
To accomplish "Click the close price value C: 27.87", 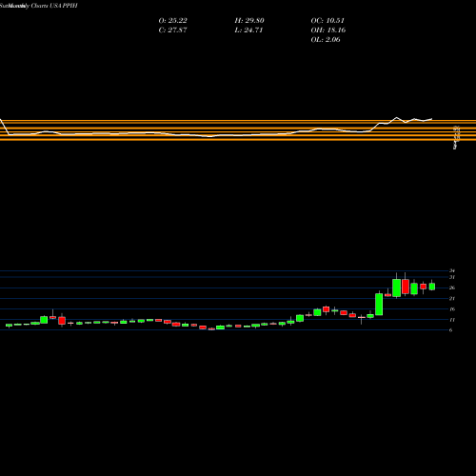I will (x=172, y=30).
